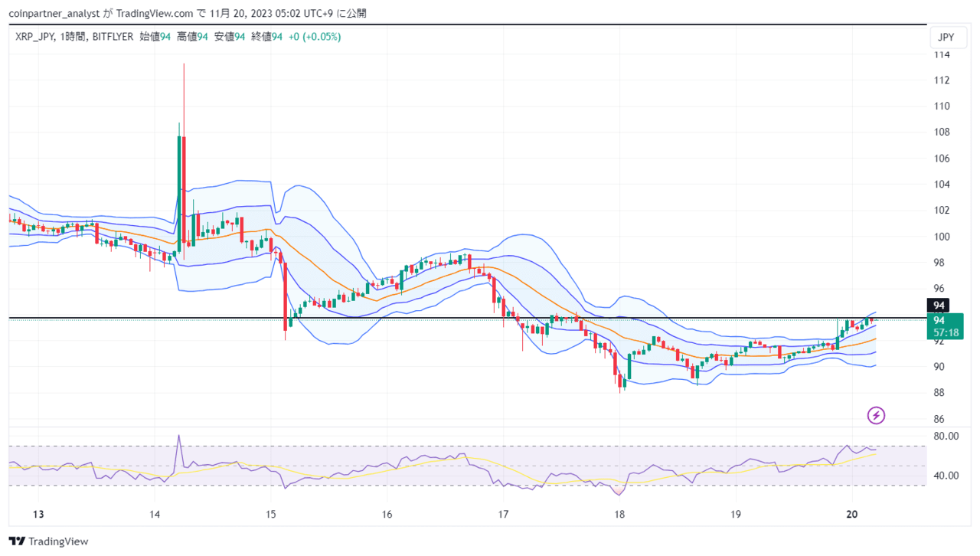This screenshot has width=980, height=556.
Task: Click date 17 on the time axis
Action: click(503, 514)
